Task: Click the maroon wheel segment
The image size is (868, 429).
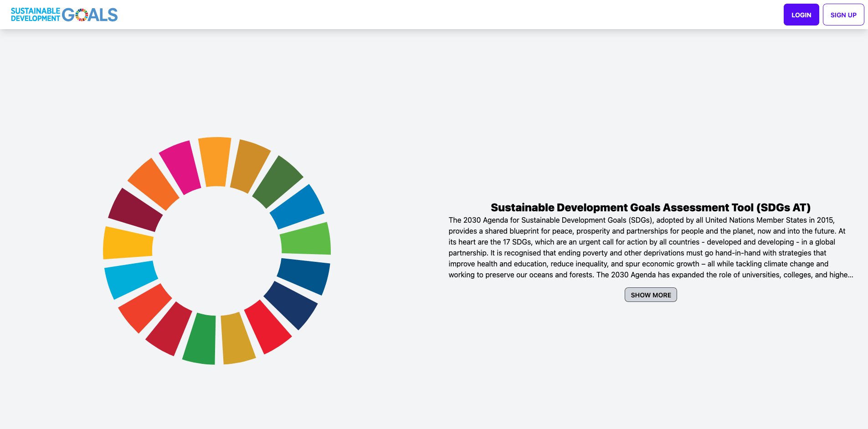Action: tap(135, 210)
